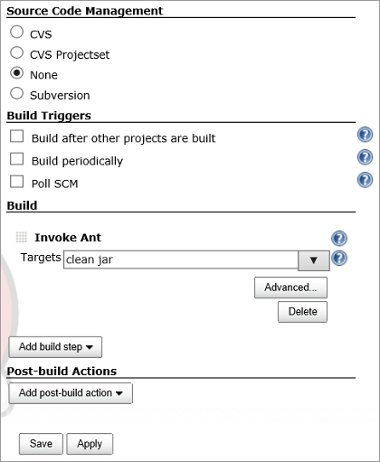The width and height of the screenshot is (380, 462).
Task: Grab the Invoke Ant drag handle
Action: [21, 237]
